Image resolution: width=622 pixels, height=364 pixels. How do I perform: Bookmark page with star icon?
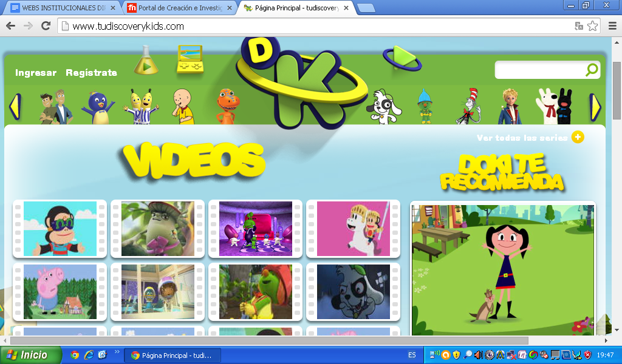pos(592,26)
